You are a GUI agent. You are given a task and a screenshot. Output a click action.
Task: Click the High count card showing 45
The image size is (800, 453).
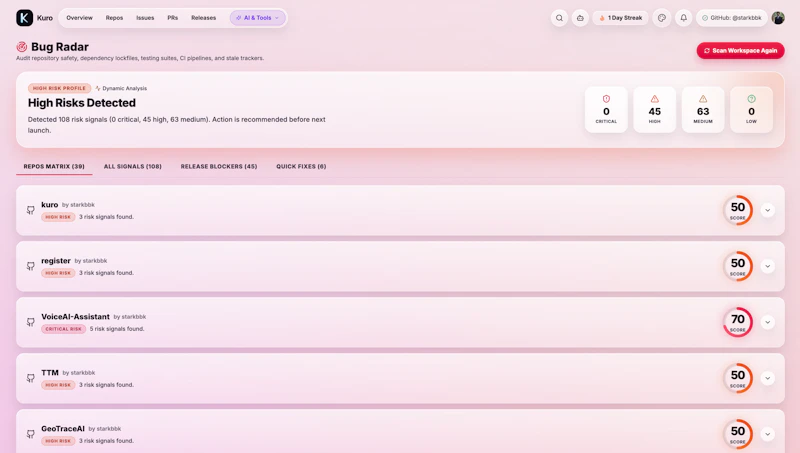point(655,110)
